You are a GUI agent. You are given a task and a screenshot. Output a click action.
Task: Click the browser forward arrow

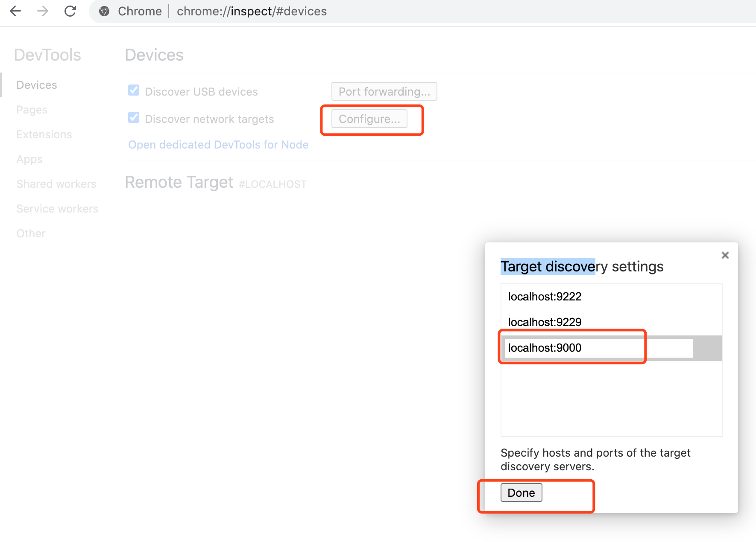click(43, 11)
